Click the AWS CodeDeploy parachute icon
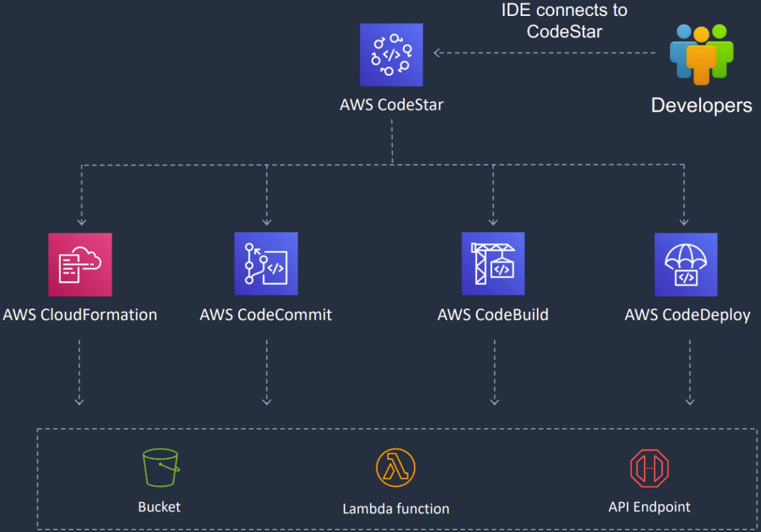 click(x=686, y=264)
